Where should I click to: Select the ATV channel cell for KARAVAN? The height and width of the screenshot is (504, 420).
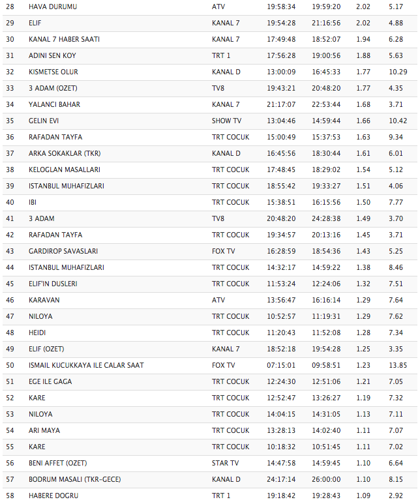[218, 300]
